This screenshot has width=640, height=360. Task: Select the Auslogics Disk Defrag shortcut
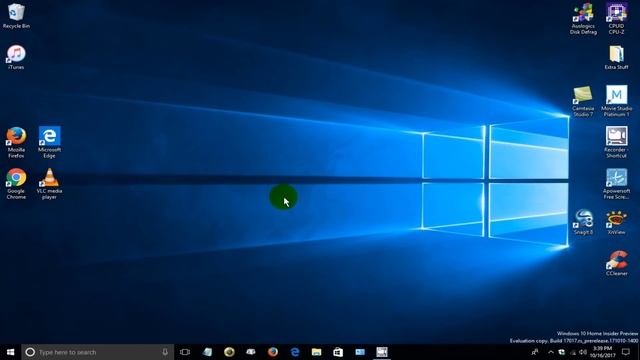(583, 19)
